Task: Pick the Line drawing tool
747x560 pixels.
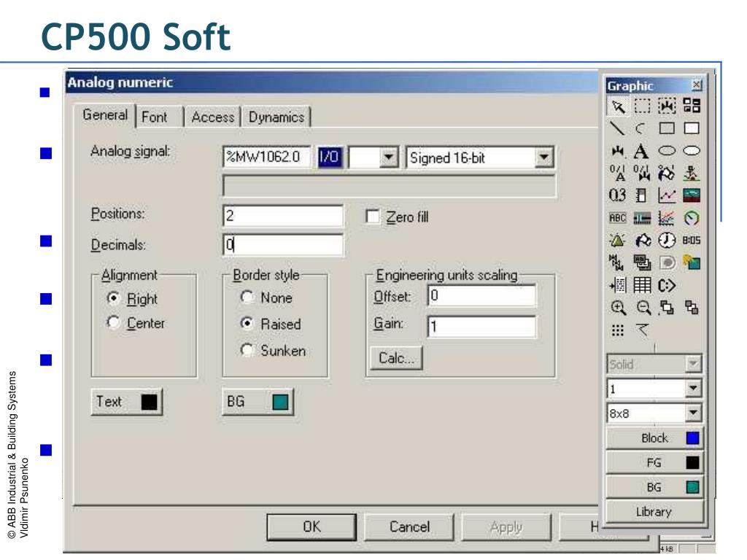Action: [617, 128]
